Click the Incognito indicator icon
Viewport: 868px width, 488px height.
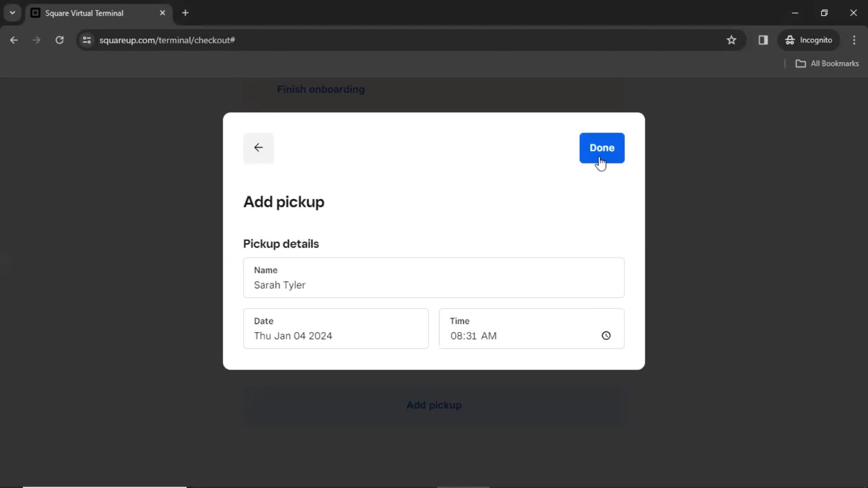tap(790, 40)
